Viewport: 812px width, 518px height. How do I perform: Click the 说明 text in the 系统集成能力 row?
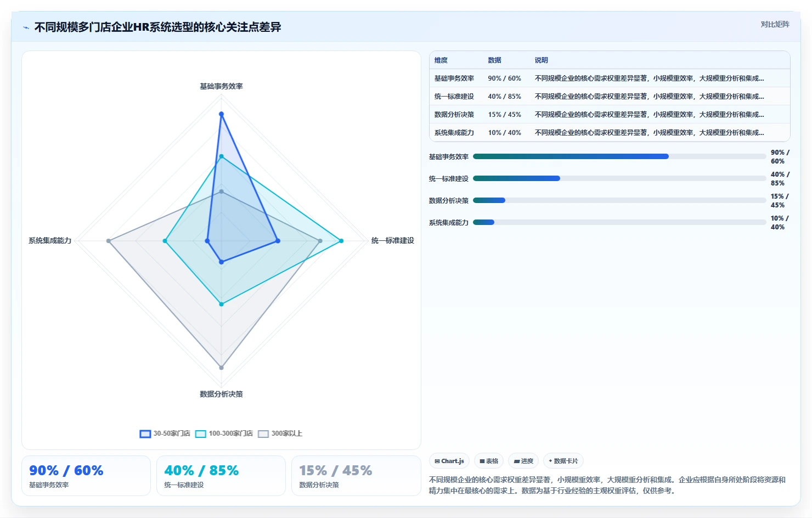650,133
